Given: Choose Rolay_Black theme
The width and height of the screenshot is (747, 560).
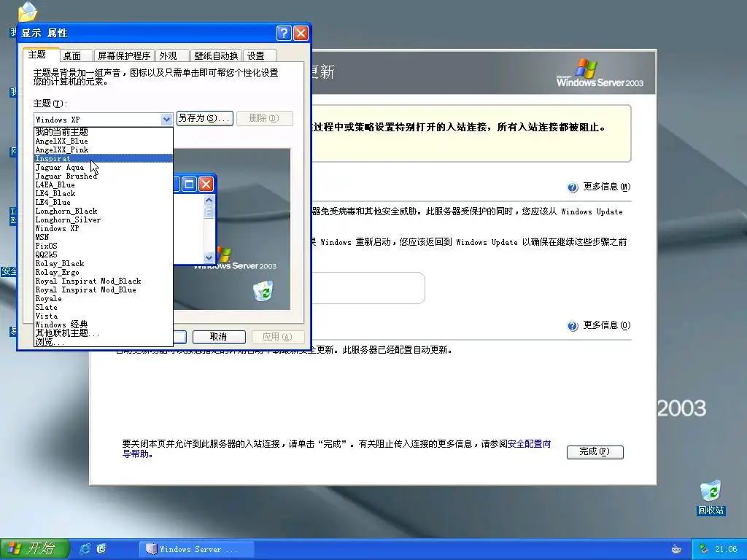Looking at the screenshot, I should [104, 263].
